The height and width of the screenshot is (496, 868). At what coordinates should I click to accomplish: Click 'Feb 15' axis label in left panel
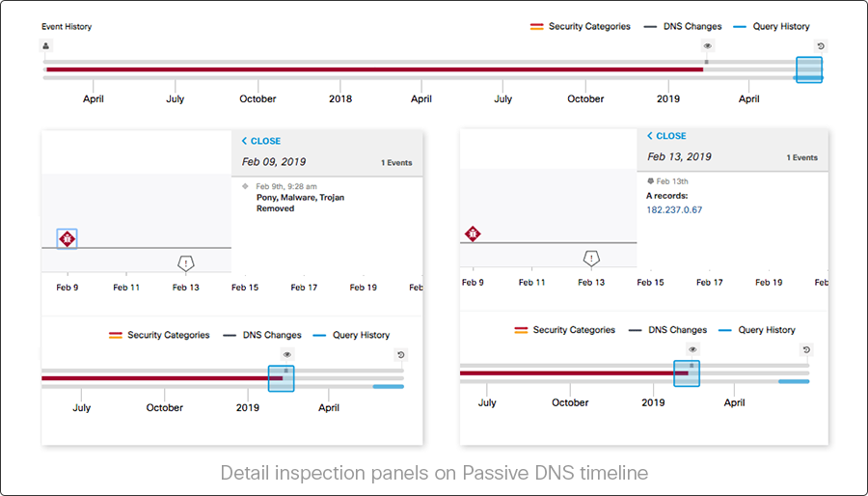pyautogui.click(x=245, y=288)
